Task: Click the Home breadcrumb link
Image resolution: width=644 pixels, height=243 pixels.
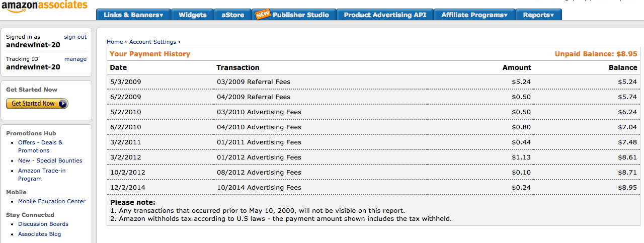Action: 115,42
